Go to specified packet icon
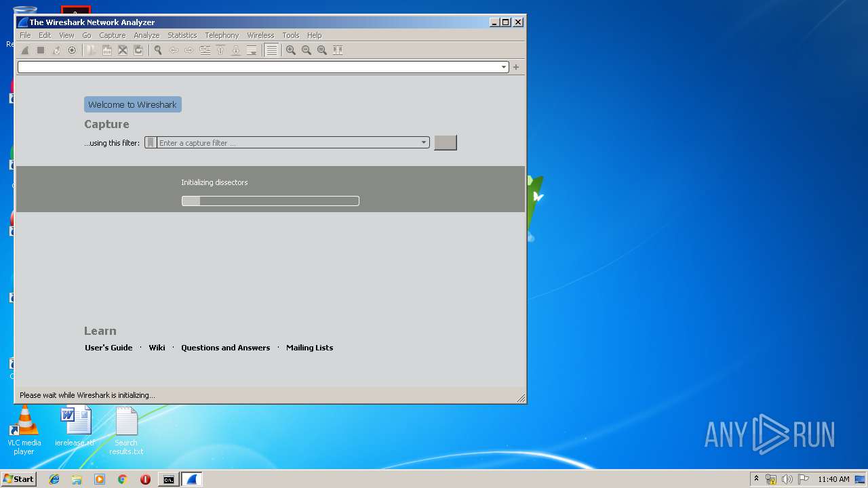Screen dimensions: 868x488 [205, 50]
